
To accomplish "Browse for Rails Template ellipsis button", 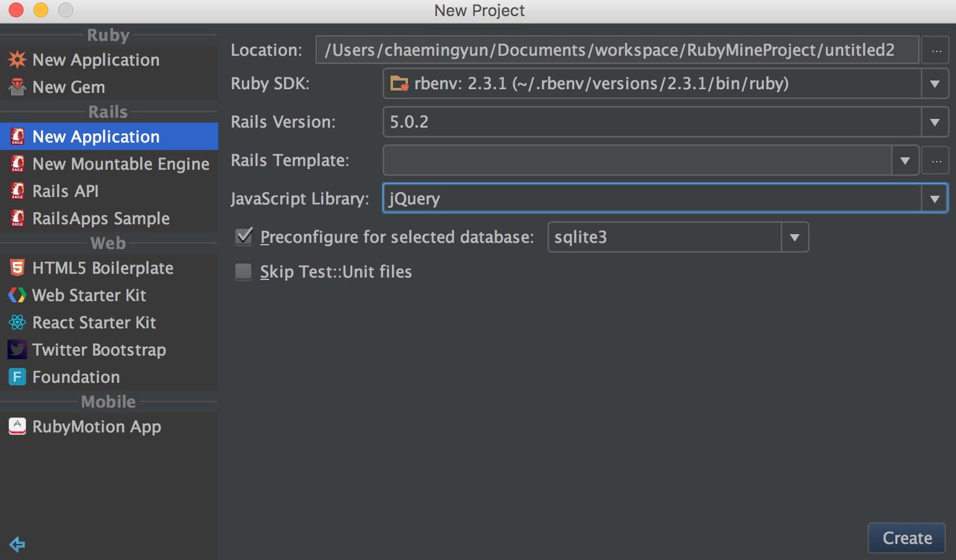I will coord(936,160).
